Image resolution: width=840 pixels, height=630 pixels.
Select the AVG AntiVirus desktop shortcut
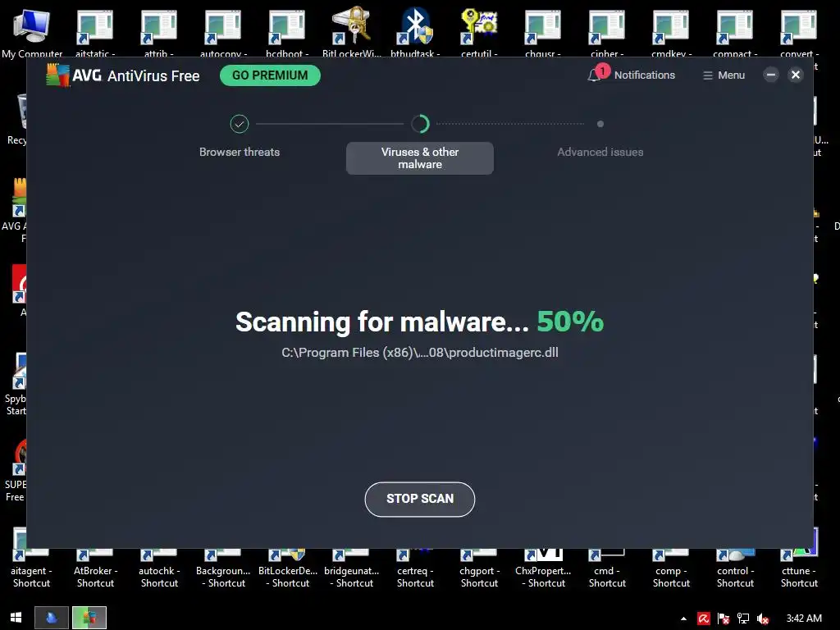tap(15, 210)
